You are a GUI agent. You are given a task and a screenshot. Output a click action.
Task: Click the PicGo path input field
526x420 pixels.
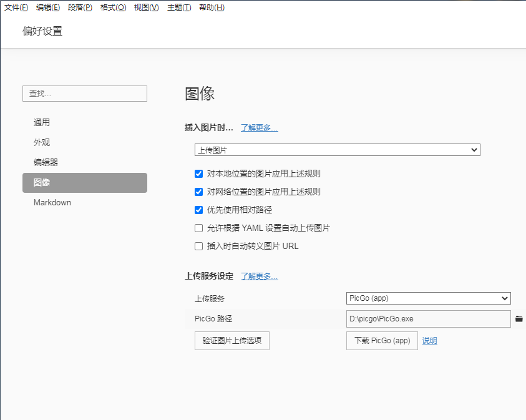(429, 319)
